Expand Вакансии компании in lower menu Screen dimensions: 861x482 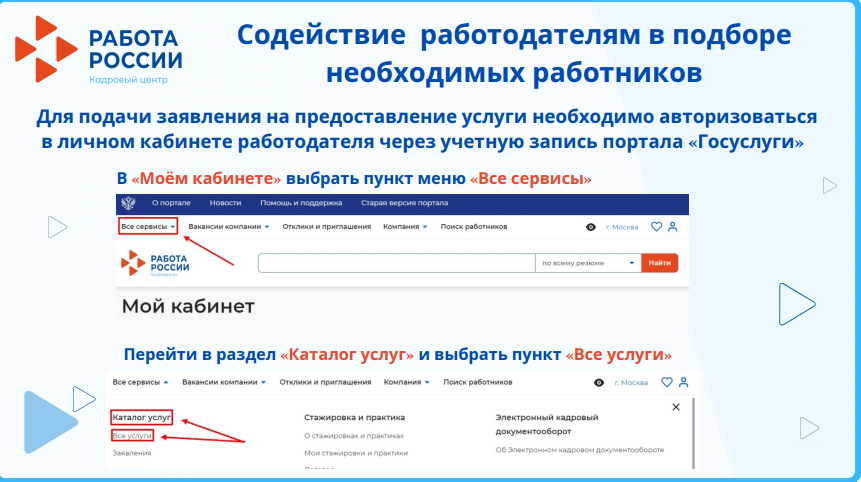224,382
